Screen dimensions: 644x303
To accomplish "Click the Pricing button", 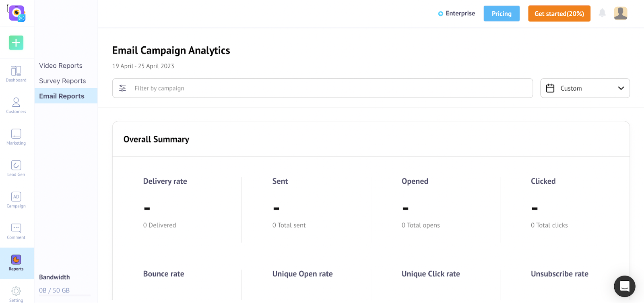I will [502, 14].
